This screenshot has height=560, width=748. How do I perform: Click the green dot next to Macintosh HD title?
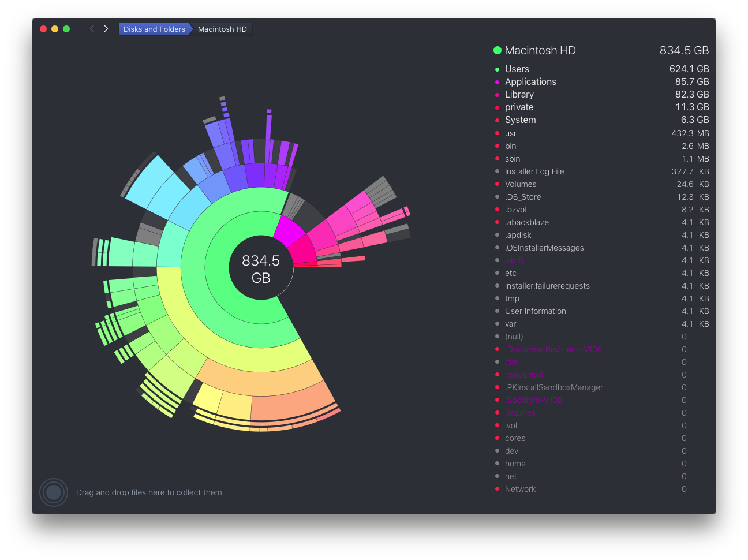[x=498, y=50]
